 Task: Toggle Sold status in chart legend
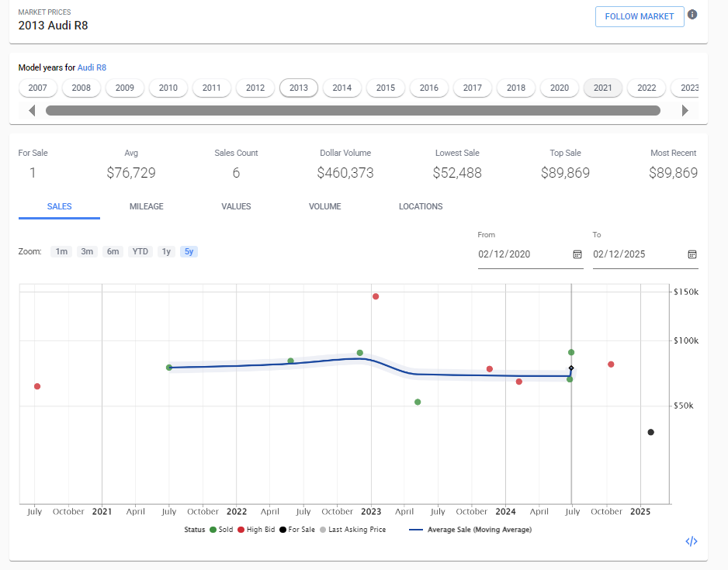click(x=220, y=530)
